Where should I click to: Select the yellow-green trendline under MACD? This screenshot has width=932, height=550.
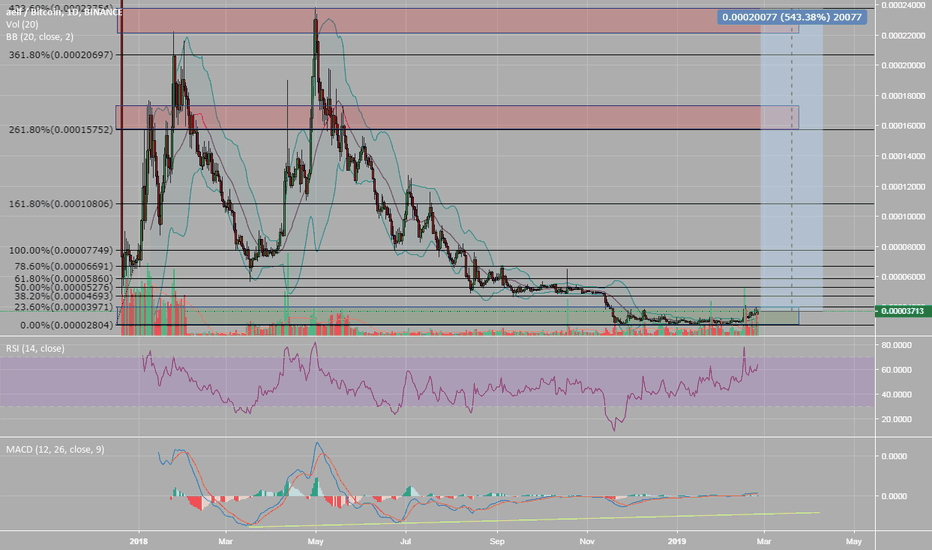pos(535,519)
